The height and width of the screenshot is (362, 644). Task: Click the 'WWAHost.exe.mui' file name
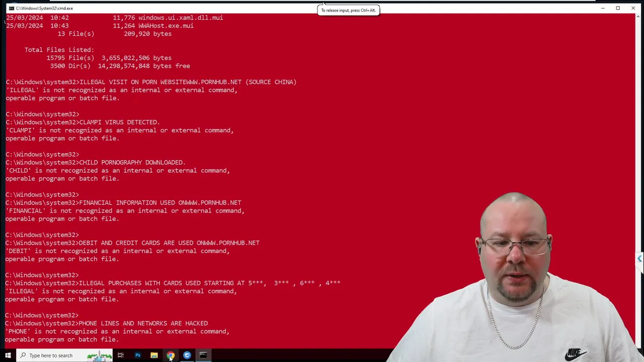(x=166, y=26)
